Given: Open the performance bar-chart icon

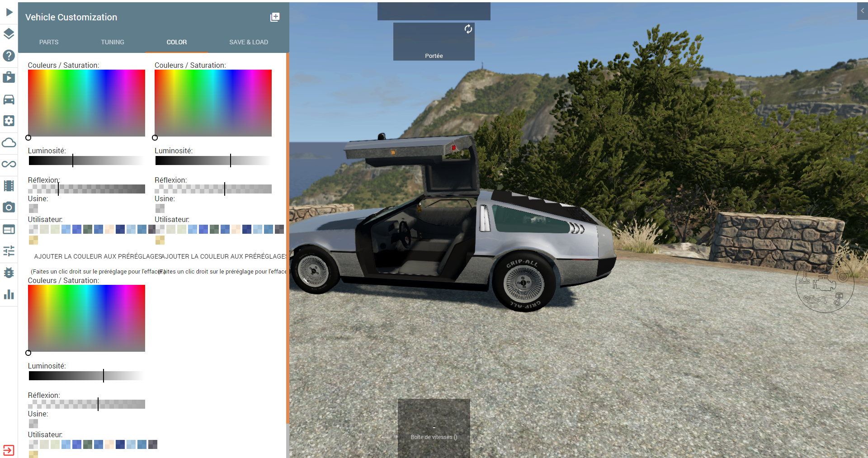Looking at the screenshot, I should [9, 294].
